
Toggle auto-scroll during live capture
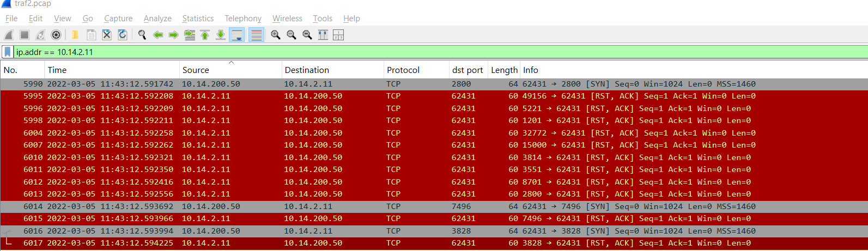point(237,35)
